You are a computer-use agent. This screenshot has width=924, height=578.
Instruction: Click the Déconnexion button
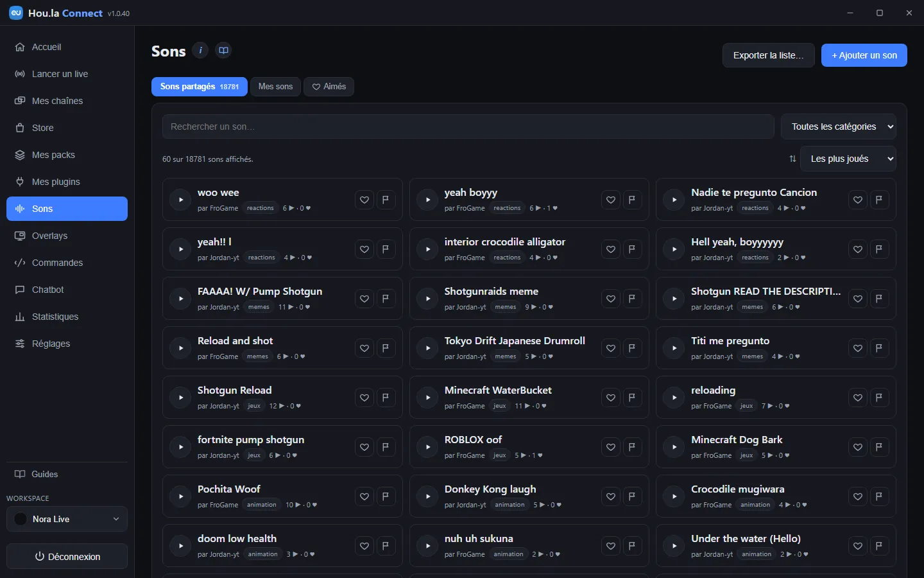click(67, 557)
